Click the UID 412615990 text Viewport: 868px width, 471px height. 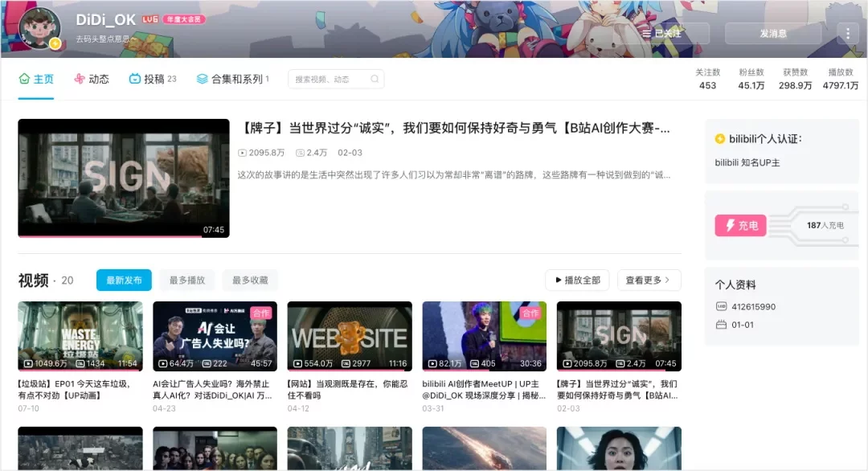[x=753, y=306]
